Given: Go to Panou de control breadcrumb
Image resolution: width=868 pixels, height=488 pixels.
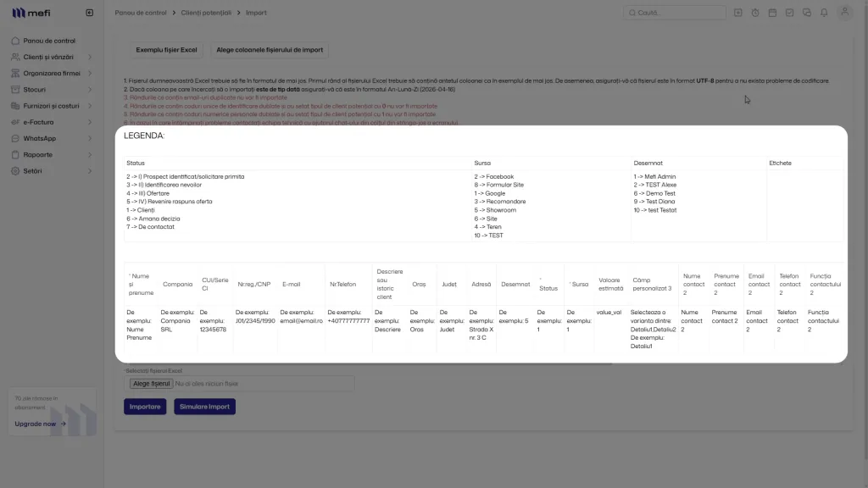Looking at the screenshot, I should pos(141,13).
